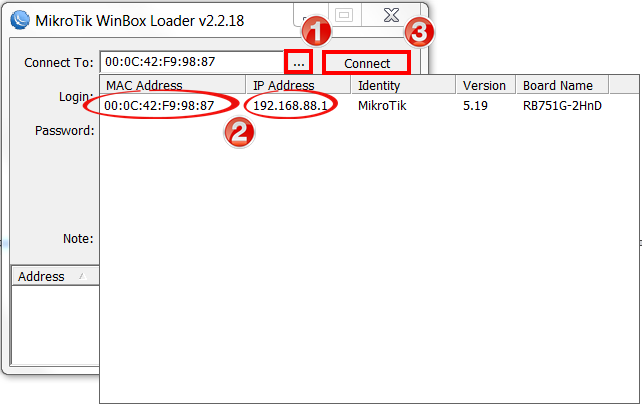Click the red number 3 marker
This screenshot has width=642, height=406.
[x=419, y=32]
